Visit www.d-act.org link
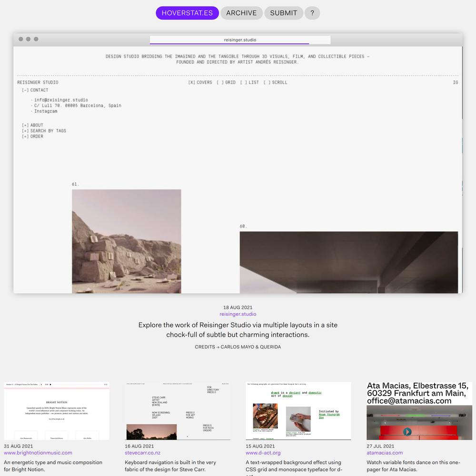The height and width of the screenshot is (476, 476). click(x=263, y=453)
